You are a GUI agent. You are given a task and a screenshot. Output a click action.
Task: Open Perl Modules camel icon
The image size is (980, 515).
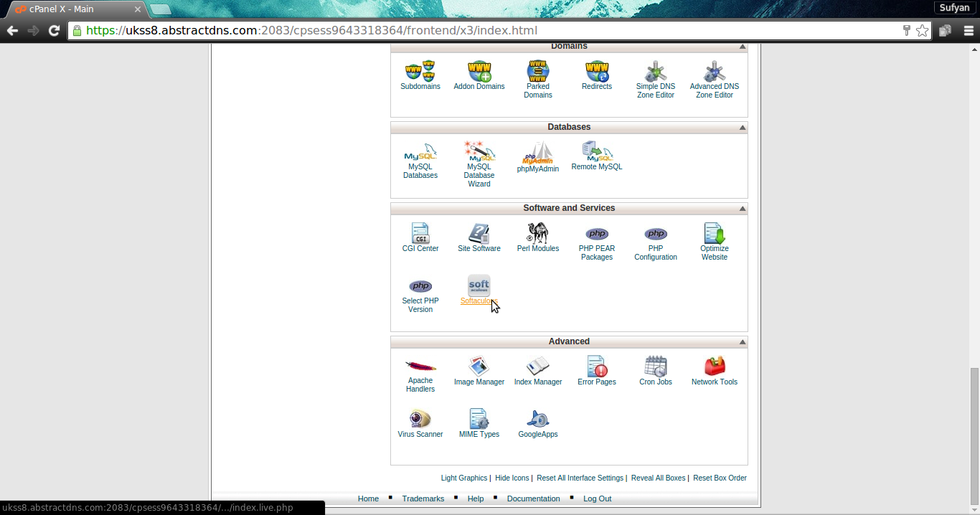(x=538, y=233)
